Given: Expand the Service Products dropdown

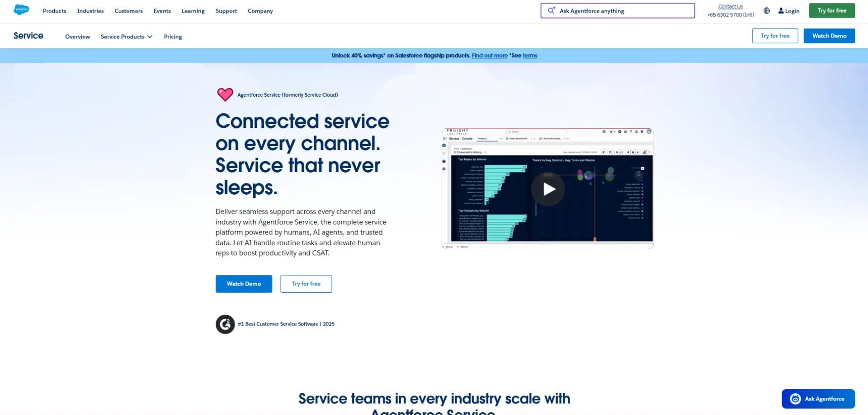Looking at the screenshot, I should 127,37.
